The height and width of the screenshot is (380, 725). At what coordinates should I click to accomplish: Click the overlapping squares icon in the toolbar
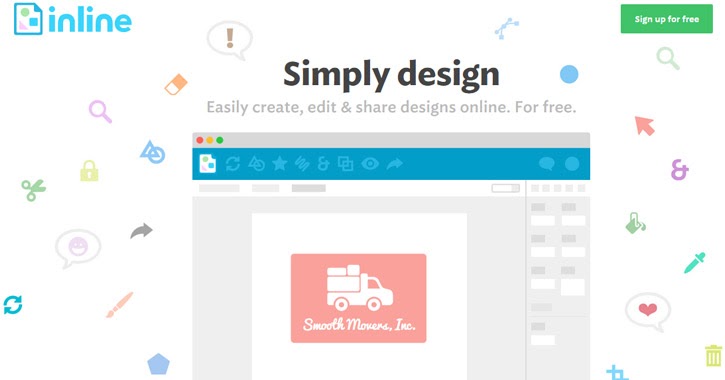tap(345, 164)
